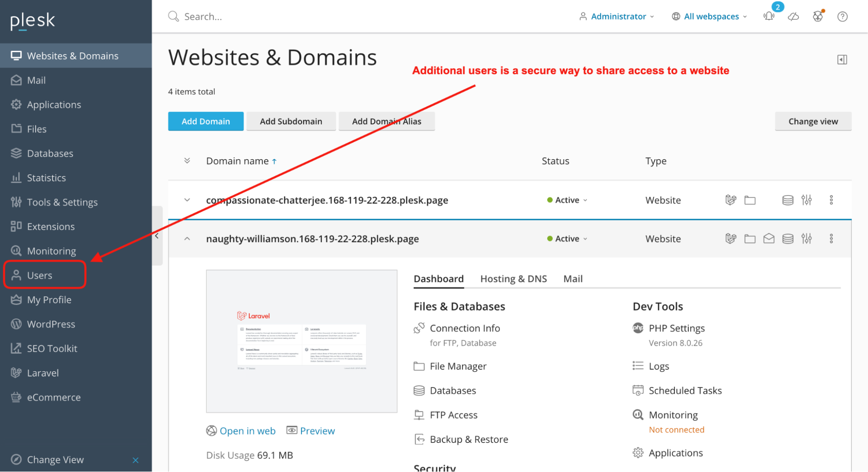Open the notifications bell in the header
Viewport: 868px width, 472px height.
point(769,16)
